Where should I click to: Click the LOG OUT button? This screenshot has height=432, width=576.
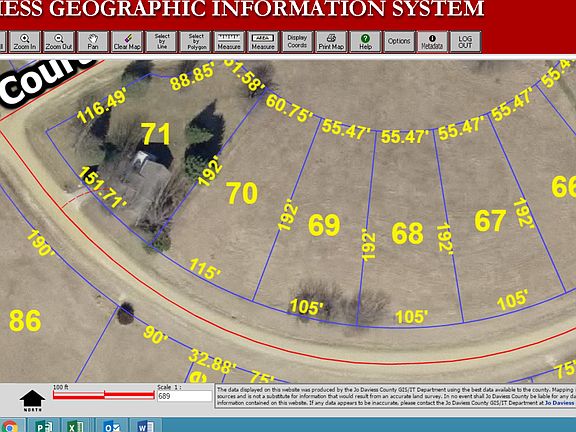(465, 42)
